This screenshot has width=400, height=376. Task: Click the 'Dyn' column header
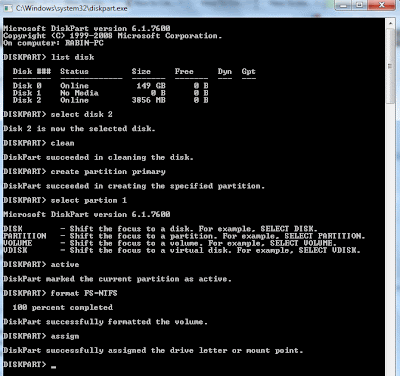tap(225, 71)
